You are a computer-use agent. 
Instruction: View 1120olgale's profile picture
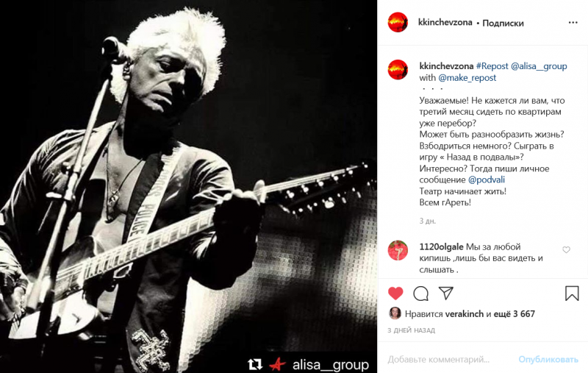(x=398, y=250)
